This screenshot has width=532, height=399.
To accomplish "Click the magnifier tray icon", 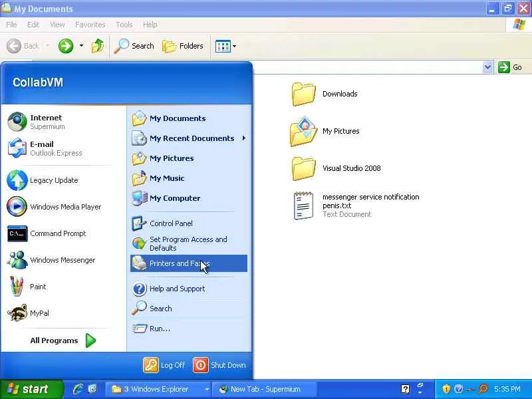I will 483,389.
